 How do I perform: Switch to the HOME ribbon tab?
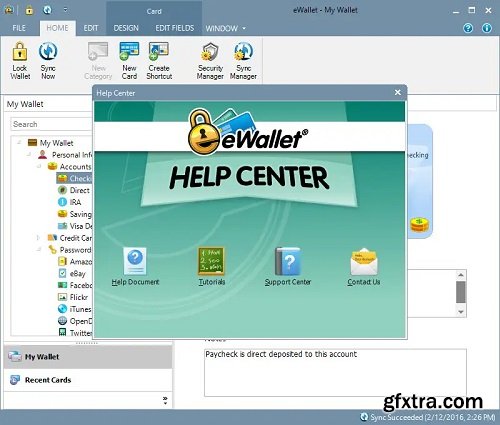click(x=57, y=28)
